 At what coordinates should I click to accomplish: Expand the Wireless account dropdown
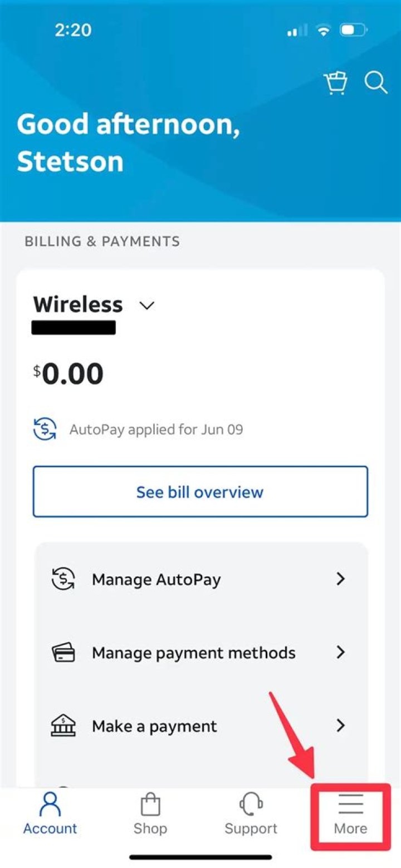[146, 305]
